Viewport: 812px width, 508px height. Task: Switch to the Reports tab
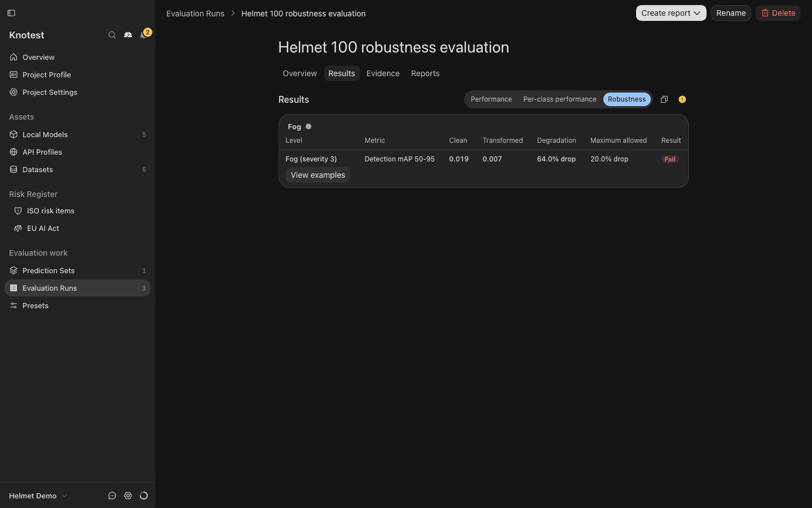click(425, 73)
